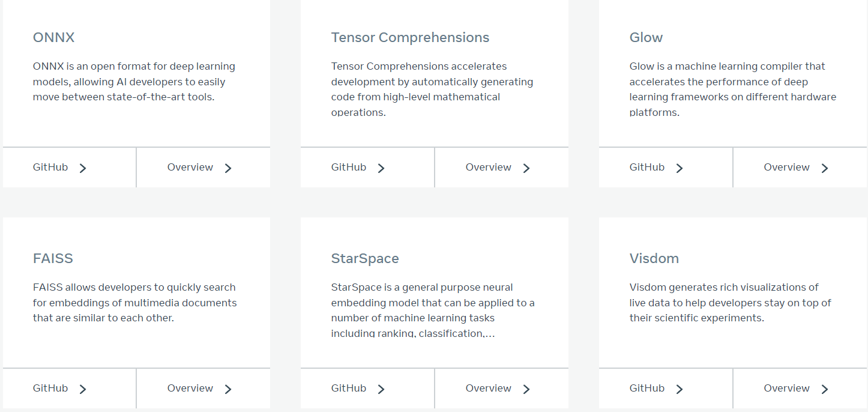Click the Visdom card heading
This screenshot has width=868, height=412.
(654, 259)
